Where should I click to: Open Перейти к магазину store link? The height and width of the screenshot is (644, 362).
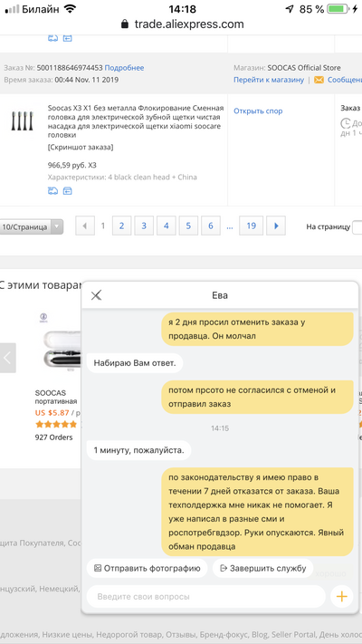pyautogui.click(x=269, y=80)
